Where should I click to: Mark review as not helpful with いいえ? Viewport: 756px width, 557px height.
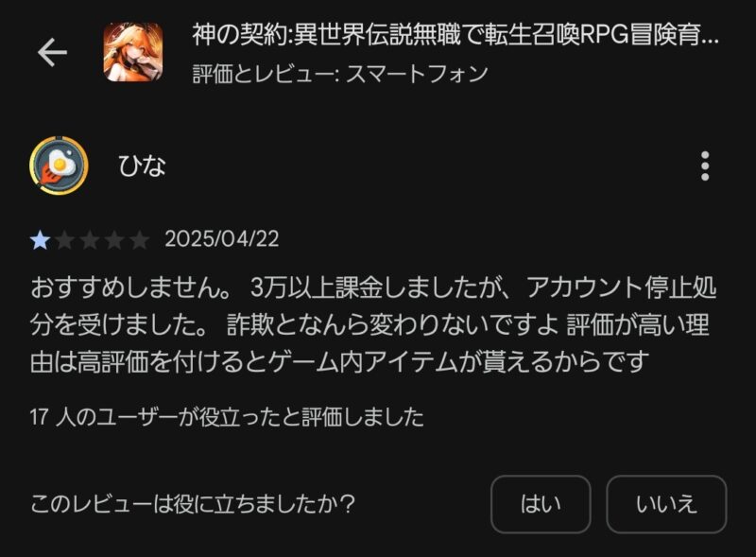click(666, 504)
